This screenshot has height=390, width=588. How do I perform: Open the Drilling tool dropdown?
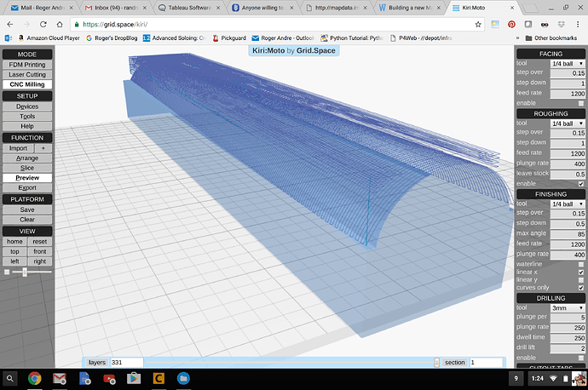(x=568, y=308)
